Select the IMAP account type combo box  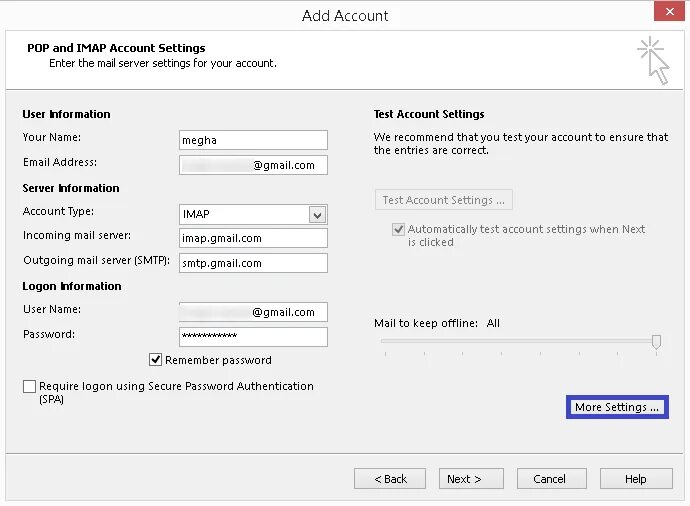[x=243, y=214]
